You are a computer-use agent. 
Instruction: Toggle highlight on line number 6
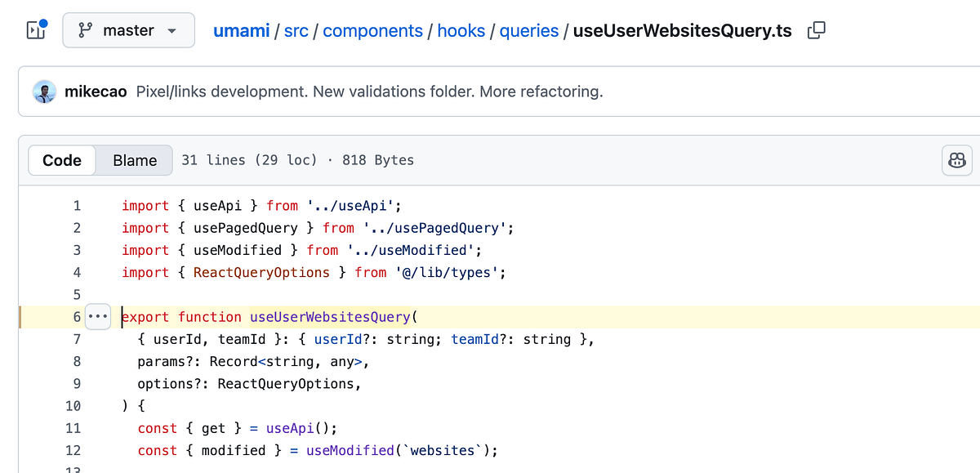click(76, 316)
